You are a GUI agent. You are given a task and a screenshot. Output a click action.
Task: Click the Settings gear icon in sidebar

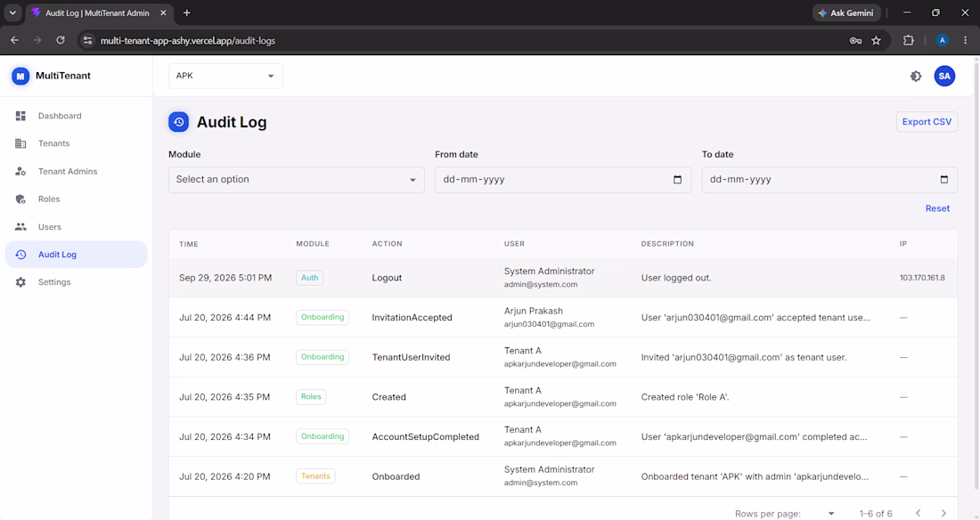tap(20, 282)
